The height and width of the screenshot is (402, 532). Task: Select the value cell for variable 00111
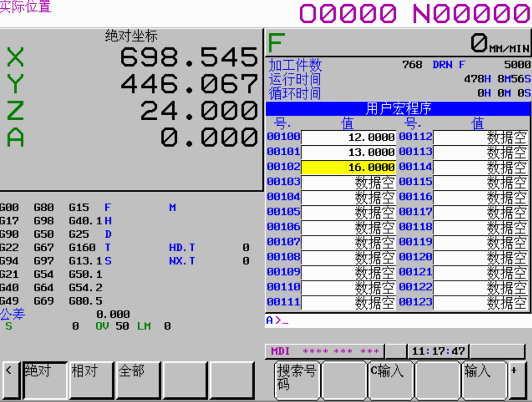(x=348, y=302)
